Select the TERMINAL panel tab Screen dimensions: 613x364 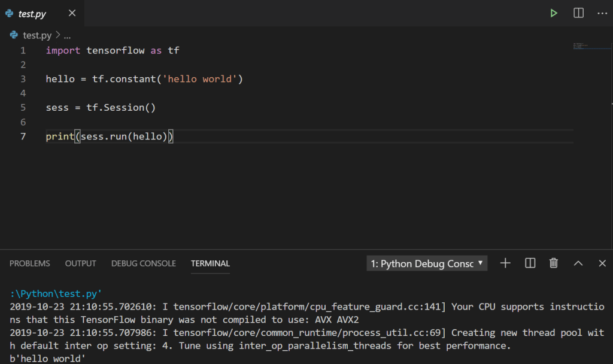coord(210,263)
